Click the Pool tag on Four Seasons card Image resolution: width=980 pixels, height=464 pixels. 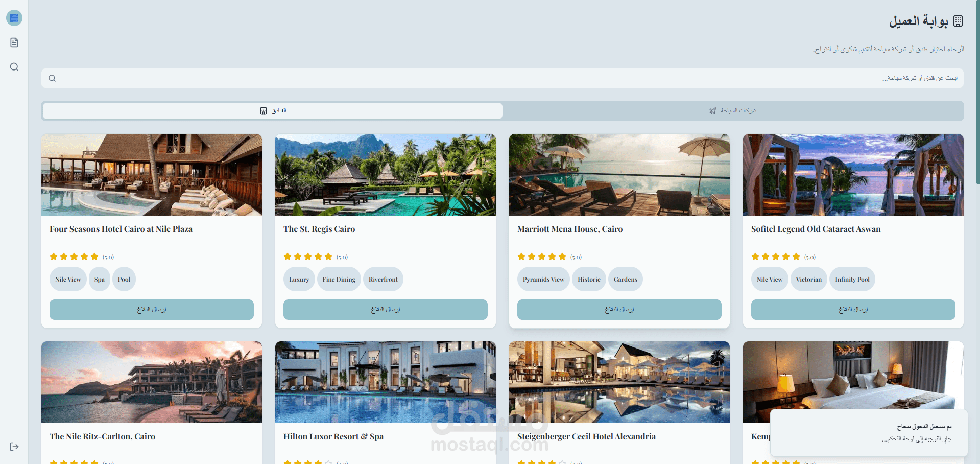[124, 280]
